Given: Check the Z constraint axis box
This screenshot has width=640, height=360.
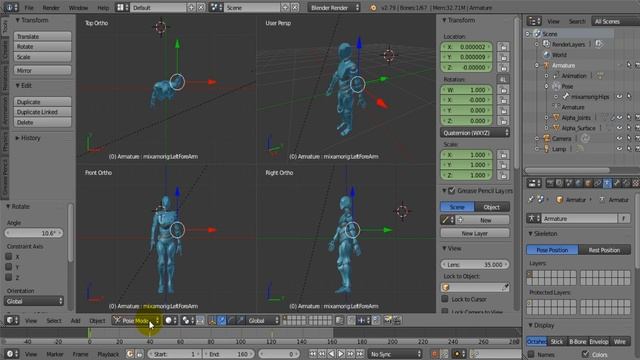Looking at the screenshot, I should tap(9, 277).
